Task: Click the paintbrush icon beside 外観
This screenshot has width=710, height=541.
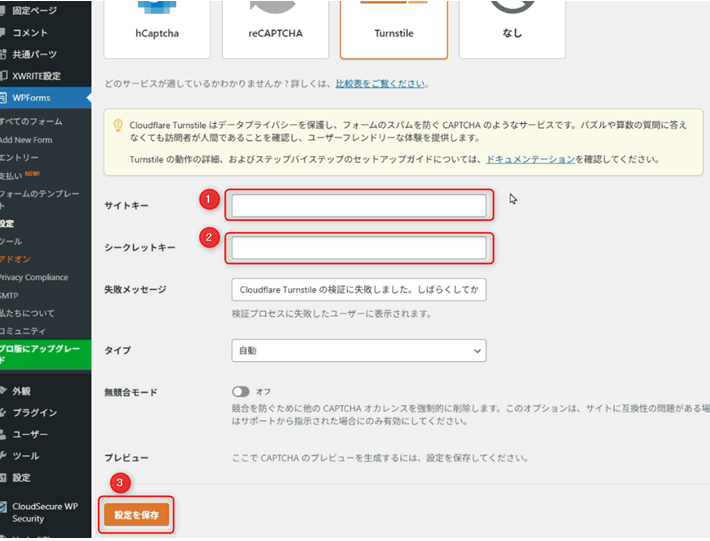Action: 3,391
